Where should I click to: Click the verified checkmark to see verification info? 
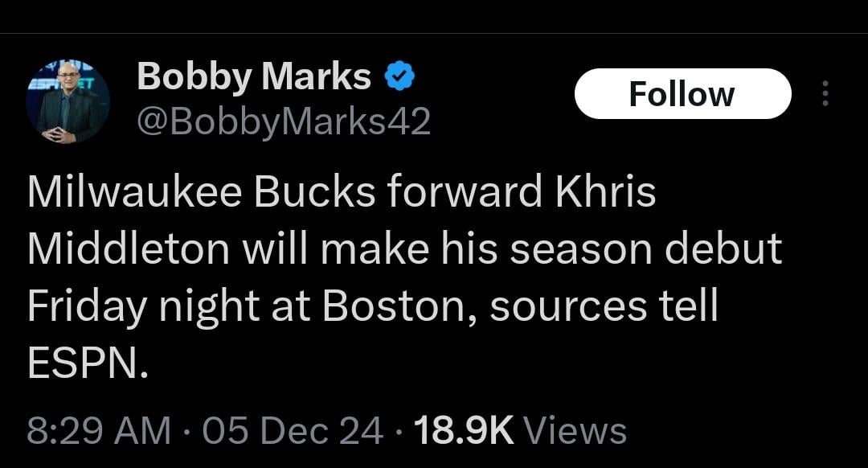click(400, 76)
